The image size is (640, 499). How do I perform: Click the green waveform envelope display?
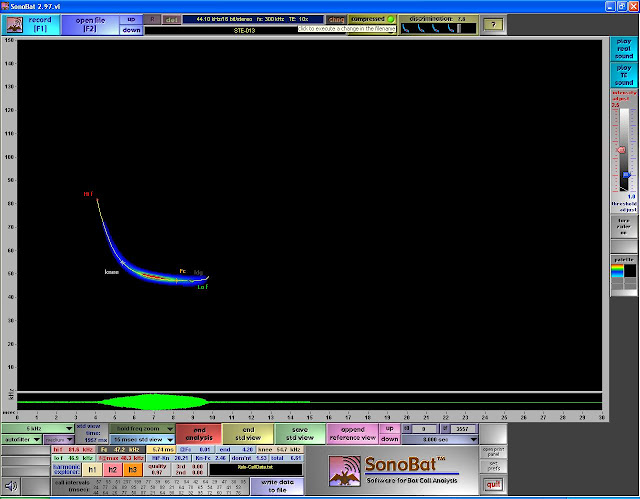click(309, 401)
